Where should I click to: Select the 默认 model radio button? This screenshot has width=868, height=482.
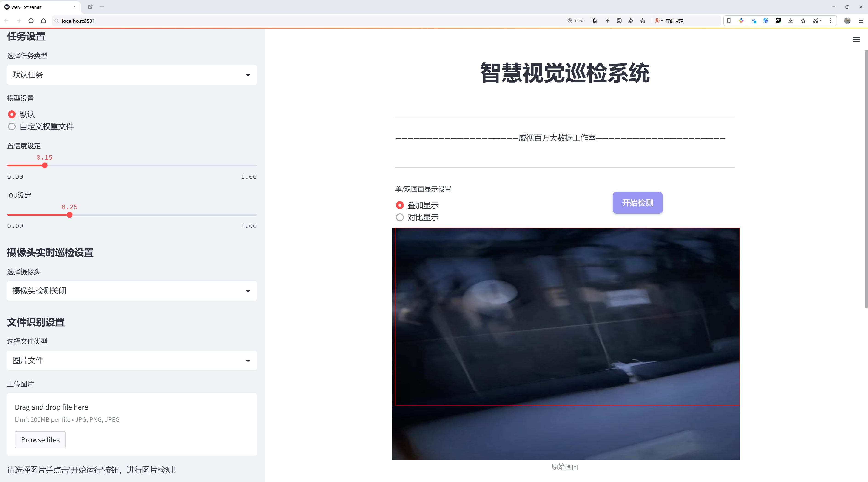point(12,114)
